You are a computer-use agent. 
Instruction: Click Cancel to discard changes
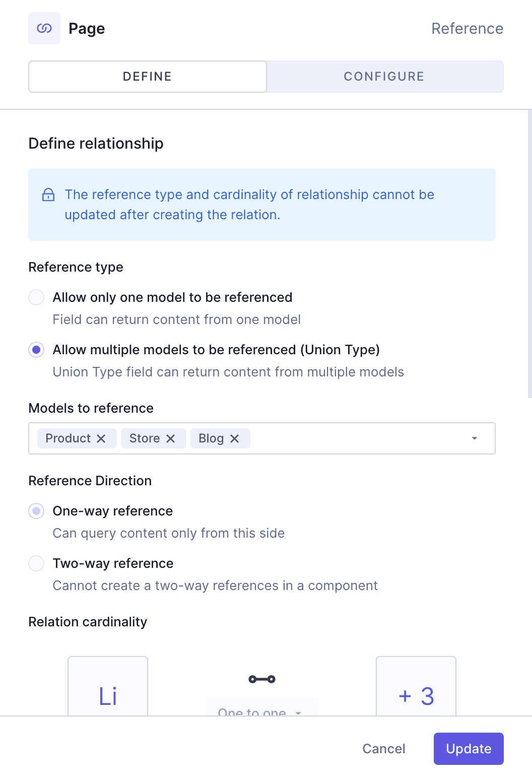383,749
